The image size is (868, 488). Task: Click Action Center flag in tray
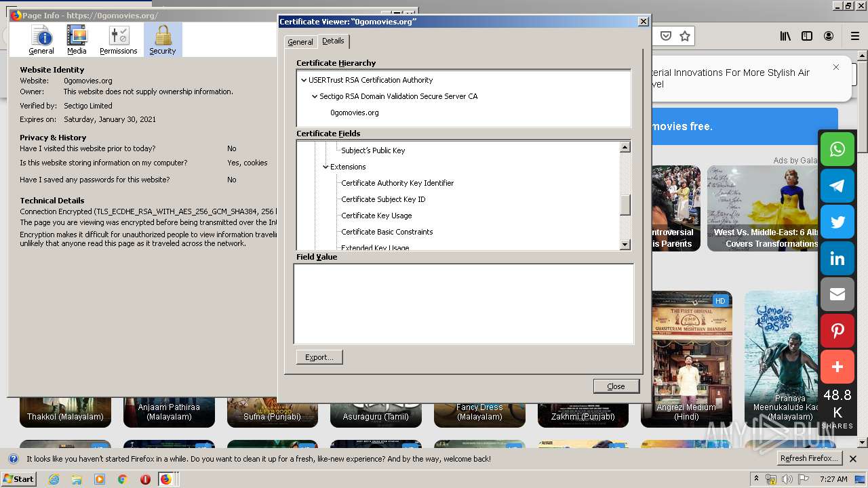tap(803, 479)
